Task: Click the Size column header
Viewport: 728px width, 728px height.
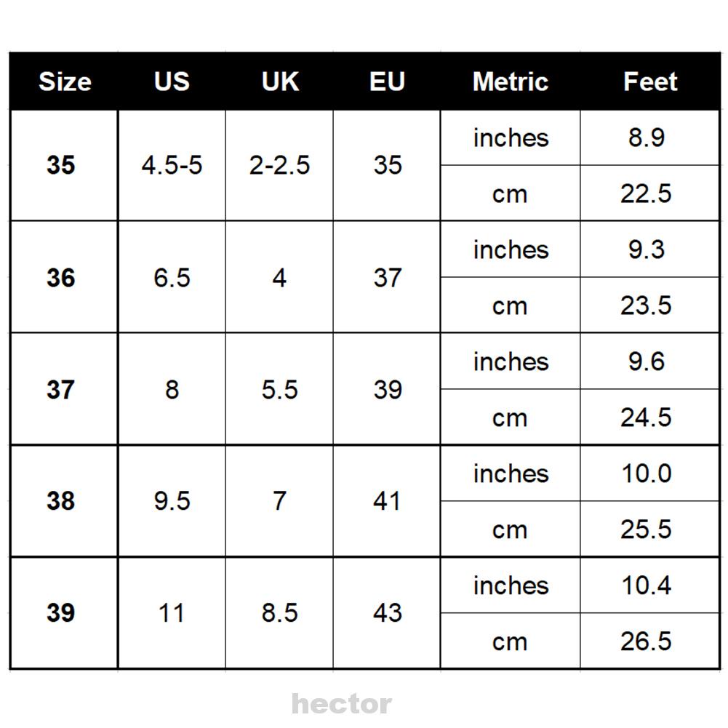Action: point(65,81)
